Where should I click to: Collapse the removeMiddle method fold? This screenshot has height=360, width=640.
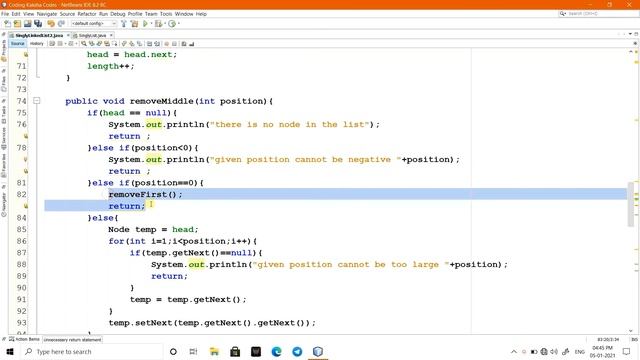point(37,100)
